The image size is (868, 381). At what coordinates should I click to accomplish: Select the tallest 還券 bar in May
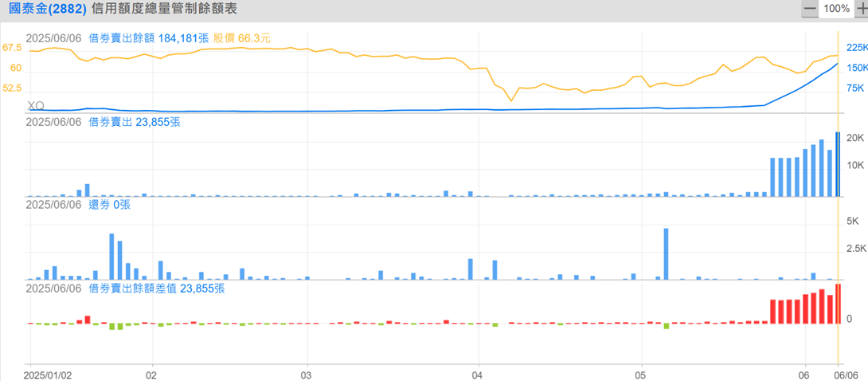666,253
